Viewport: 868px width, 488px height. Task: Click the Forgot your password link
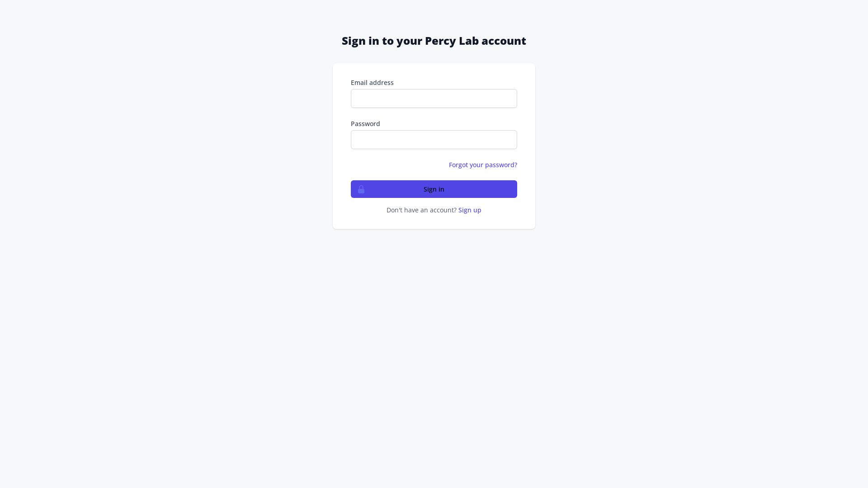pyautogui.click(x=483, y=164)
